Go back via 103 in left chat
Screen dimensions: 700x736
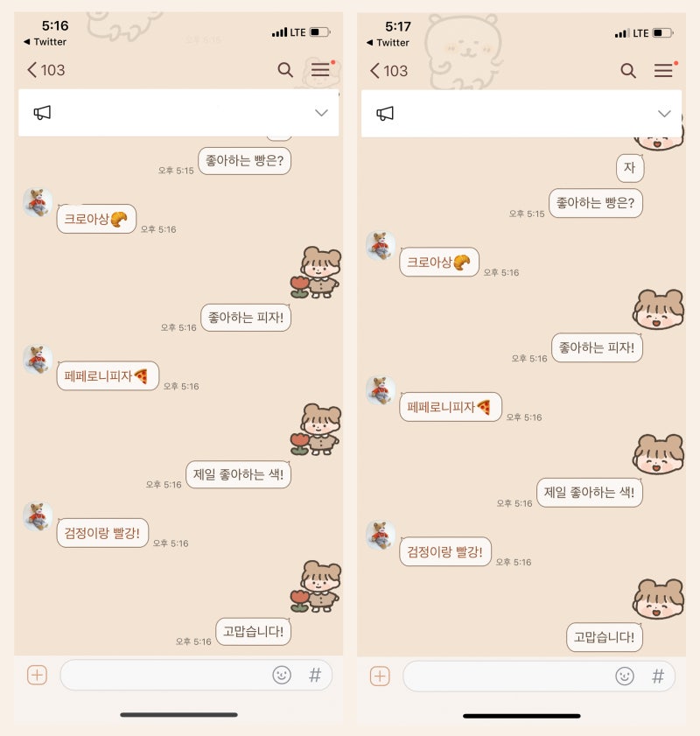tap(46, 70)
